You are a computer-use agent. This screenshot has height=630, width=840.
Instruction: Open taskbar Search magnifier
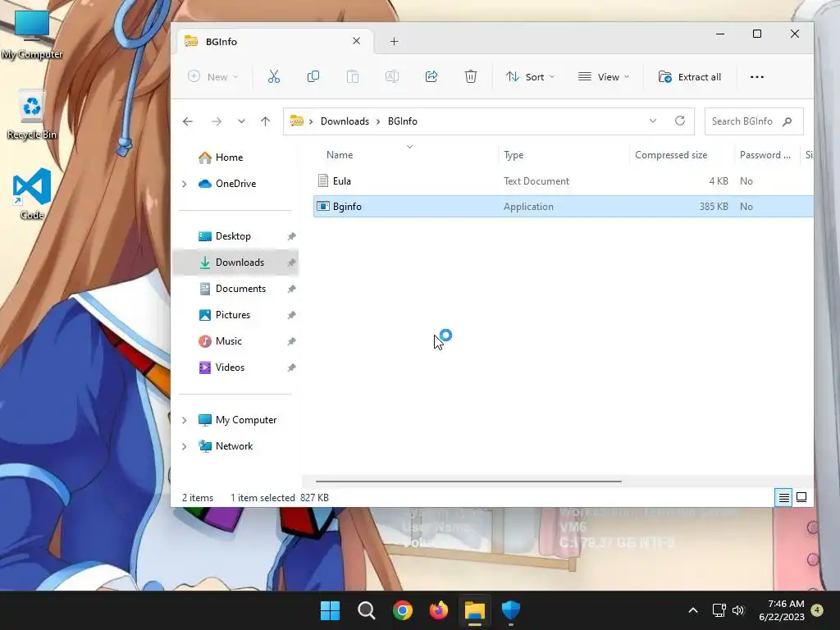(x=367, y=610)
